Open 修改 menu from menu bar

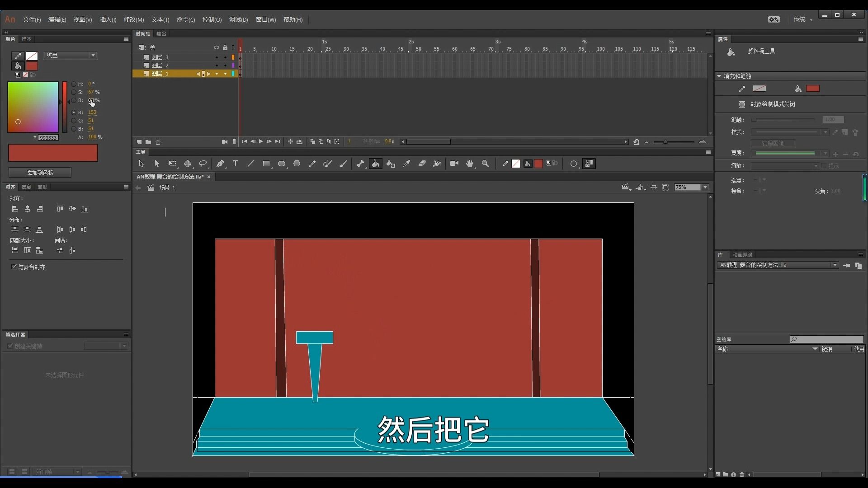133,20
